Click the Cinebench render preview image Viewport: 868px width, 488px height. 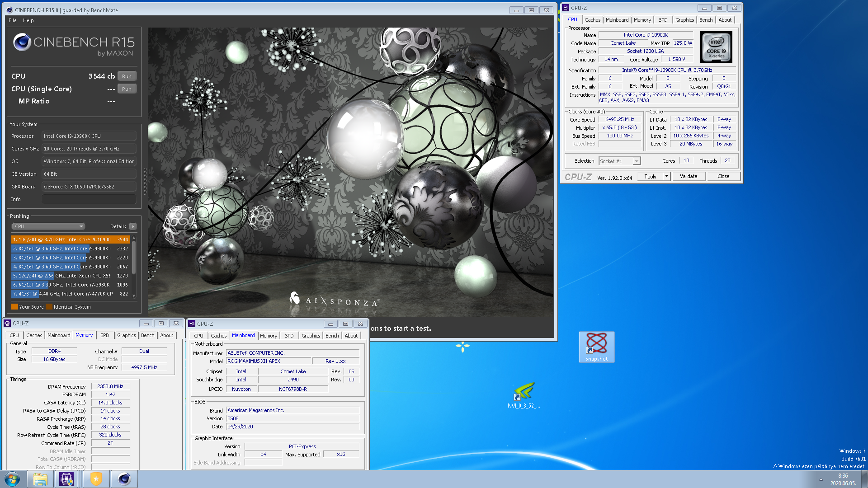click(350, 172)
